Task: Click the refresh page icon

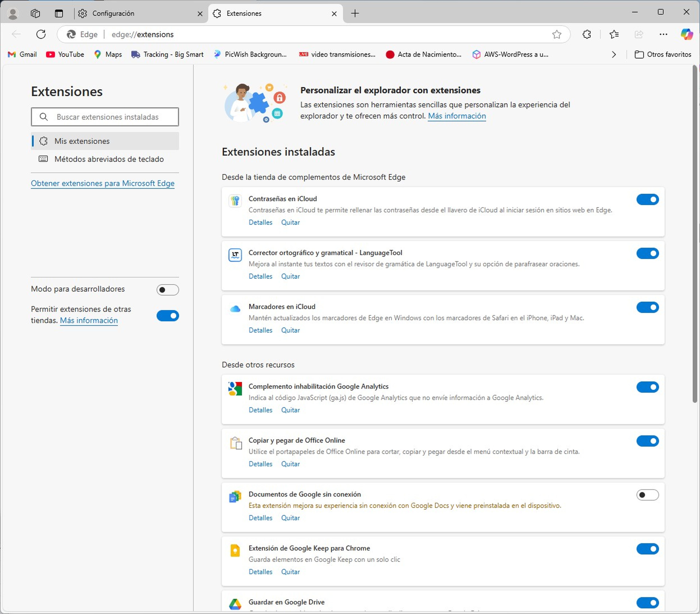Action: point(41,34)
